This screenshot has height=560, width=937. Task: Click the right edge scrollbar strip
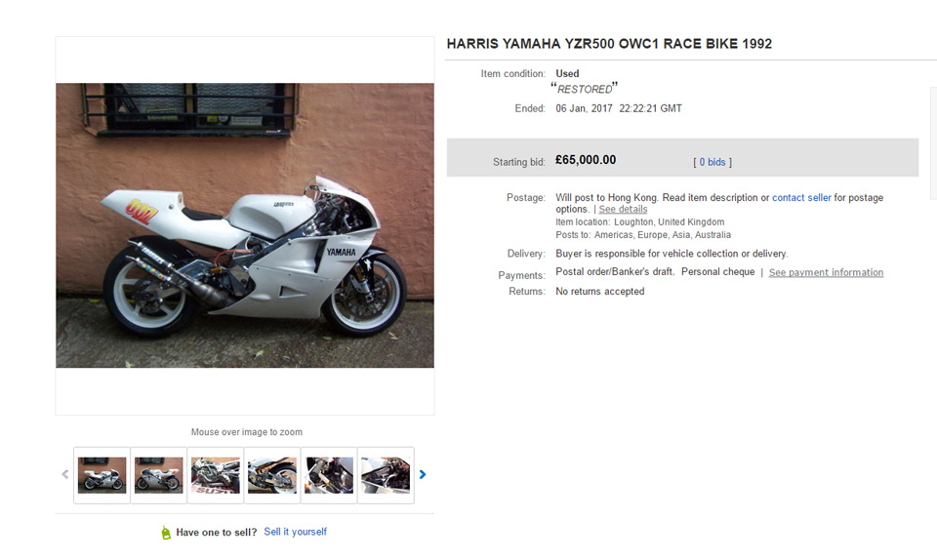[x=933, y=143]
